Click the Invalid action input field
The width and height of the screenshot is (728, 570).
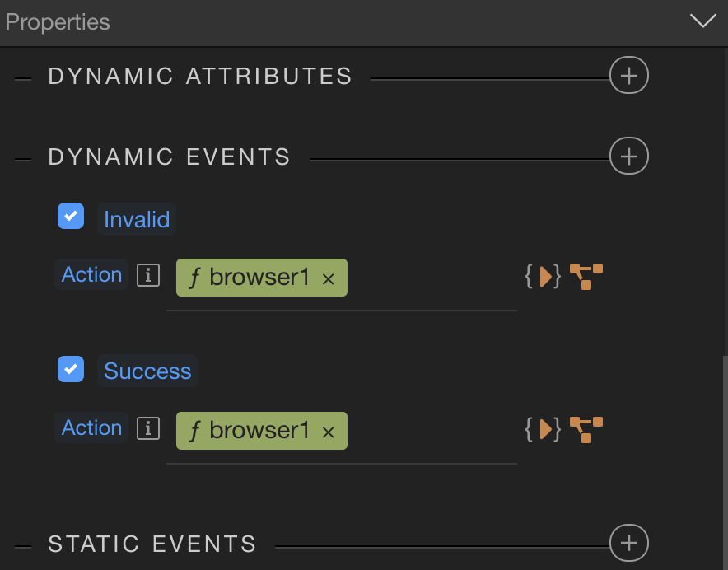coord(342,284)
